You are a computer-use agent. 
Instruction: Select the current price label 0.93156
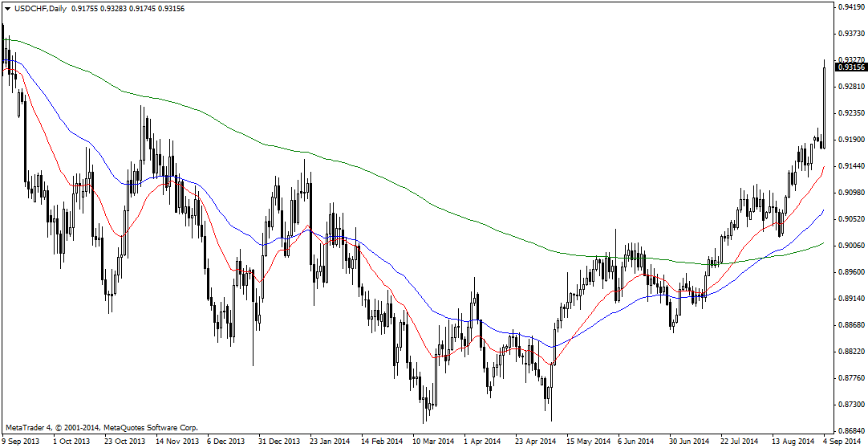(851, 67)
